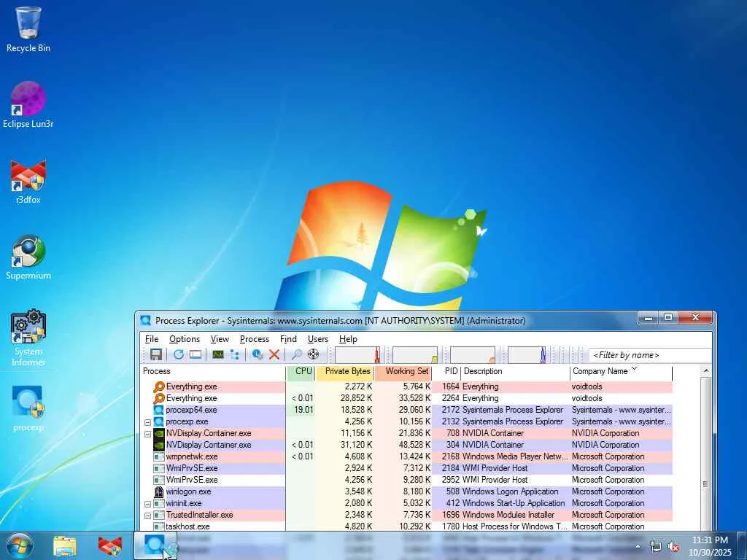The height and width of the screenshot is (560, 747).
Task: Open the View menu
Action: [220, 339]
